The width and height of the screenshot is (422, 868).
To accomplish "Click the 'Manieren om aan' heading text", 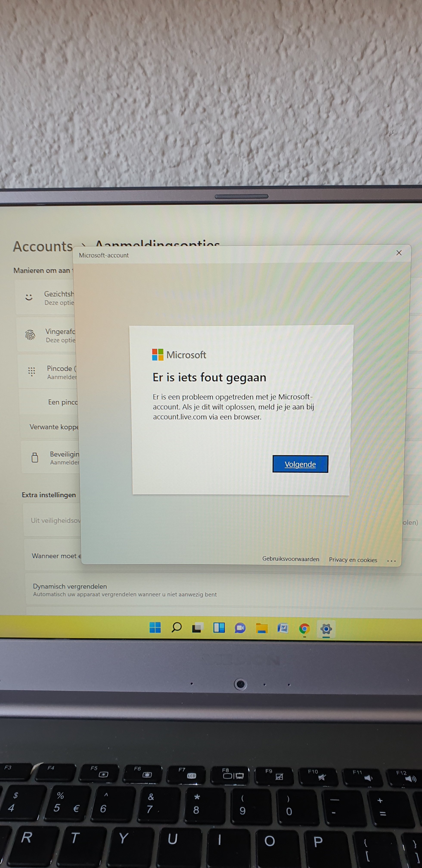I will click(43, 270).
